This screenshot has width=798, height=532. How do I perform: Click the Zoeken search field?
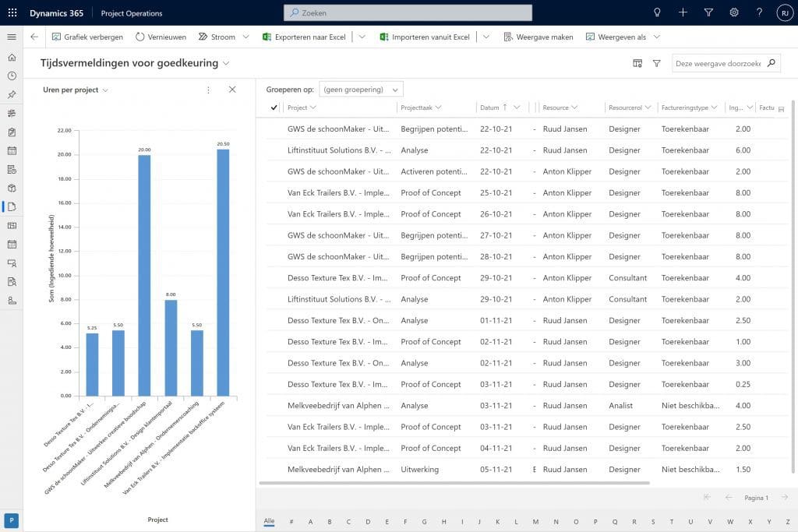(x=408, y=12)
